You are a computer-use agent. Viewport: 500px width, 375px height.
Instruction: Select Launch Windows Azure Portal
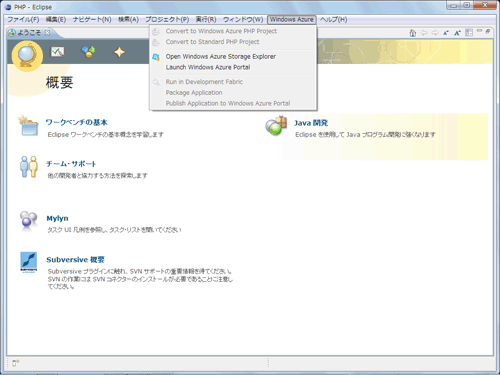(x=233, y=67)
